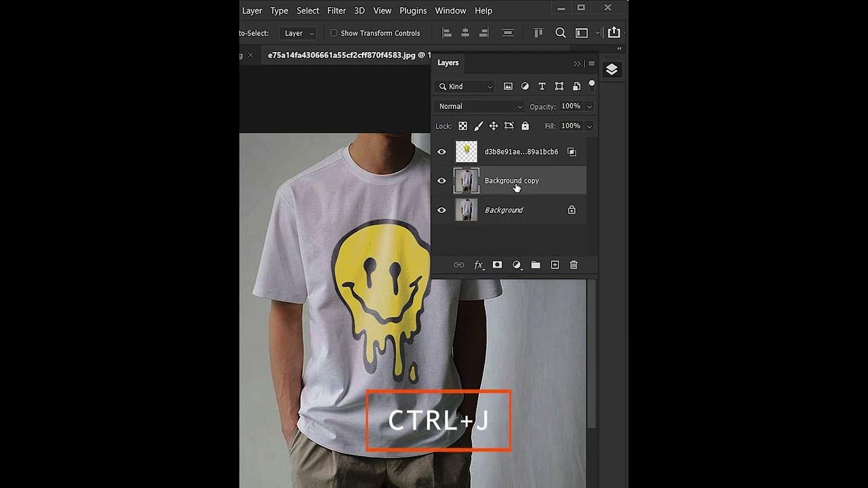Click the Fill value field

[570, 126]
